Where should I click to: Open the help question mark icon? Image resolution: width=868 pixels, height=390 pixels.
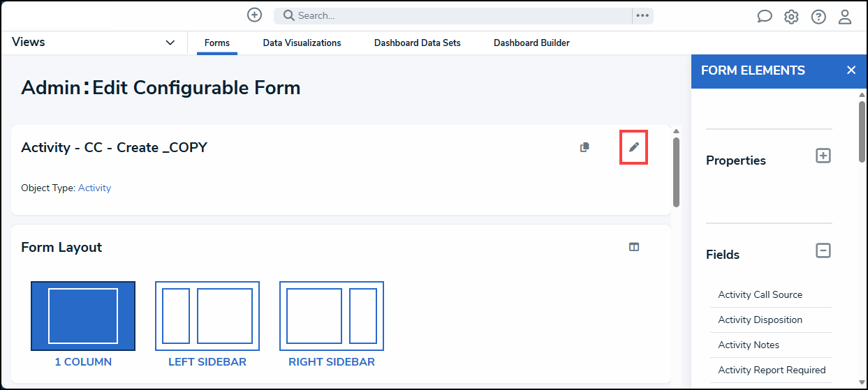tap(818, 17)
